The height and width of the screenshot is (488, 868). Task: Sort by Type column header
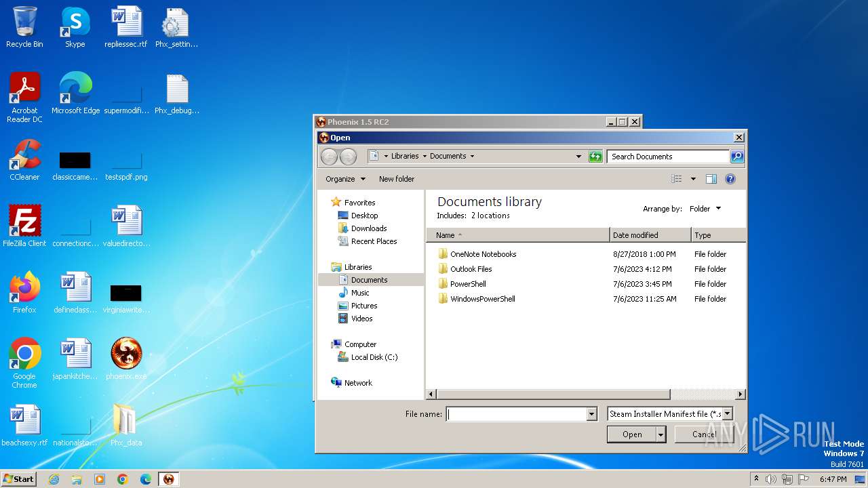pos(718,235)
